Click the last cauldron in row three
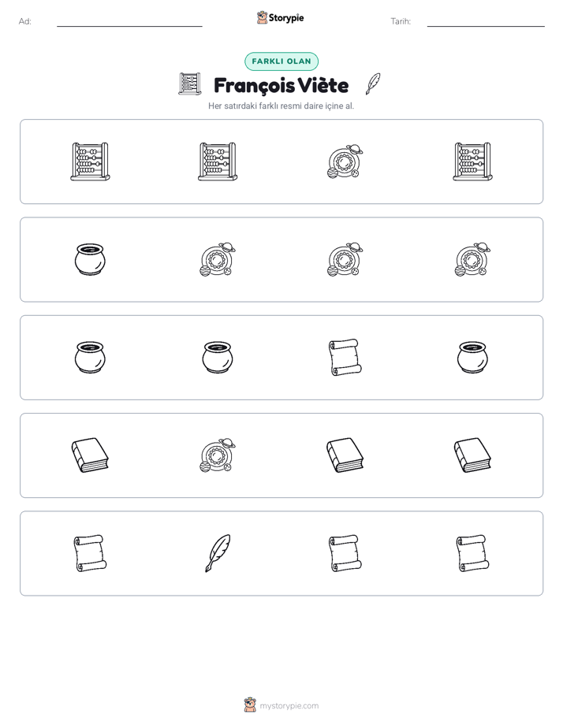Image resolution: width=563 pixels, height=728 pixels. pos(473,358)
